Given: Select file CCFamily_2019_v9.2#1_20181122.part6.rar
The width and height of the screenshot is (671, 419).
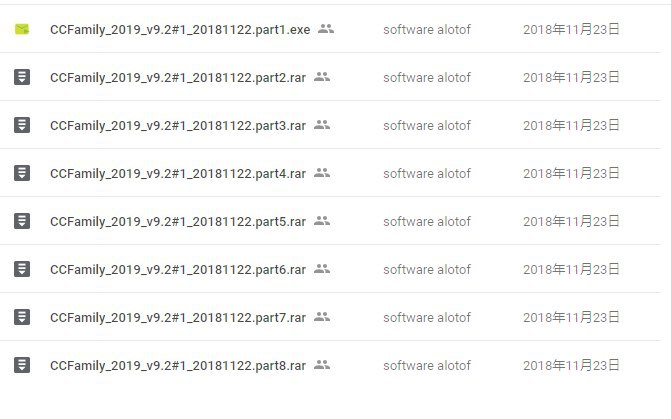Looking at the screenshot, I should coord(178,269).
